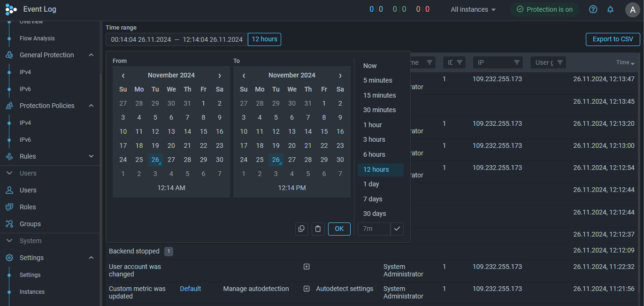Go to previous month in To calendar

(x=244, y=75)
